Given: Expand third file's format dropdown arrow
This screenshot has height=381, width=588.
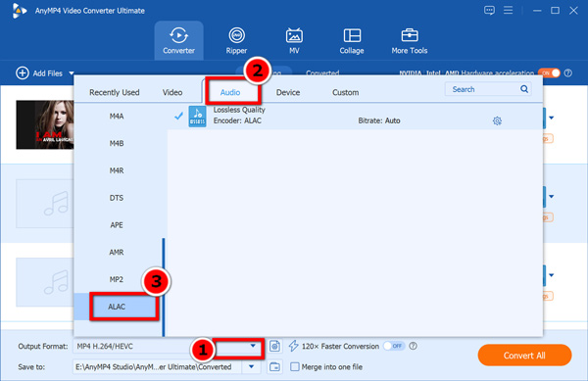Looking at the screenshot, I should (x=551, y=275).
